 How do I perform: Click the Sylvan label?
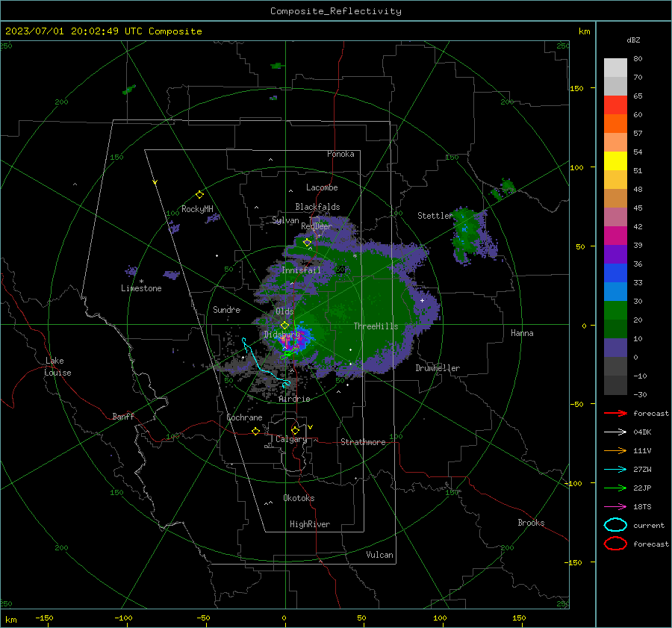[285, 220]
